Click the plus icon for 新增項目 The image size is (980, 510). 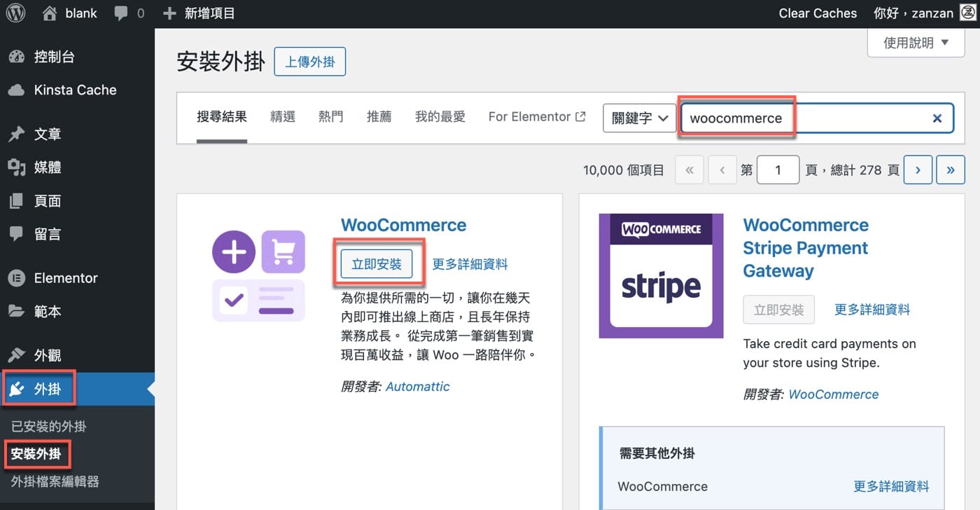click(x=169, y=13)
